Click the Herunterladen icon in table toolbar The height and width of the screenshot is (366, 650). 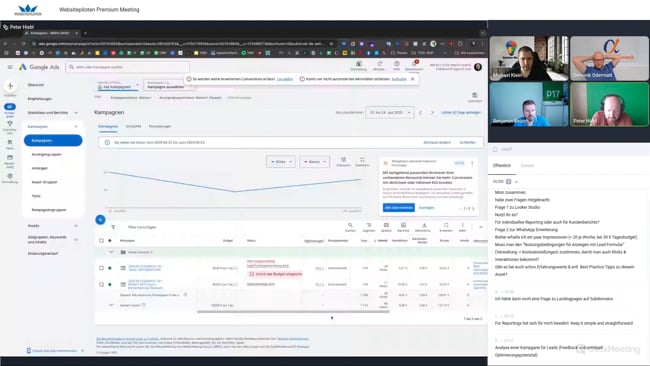click(x=424, y=225)
